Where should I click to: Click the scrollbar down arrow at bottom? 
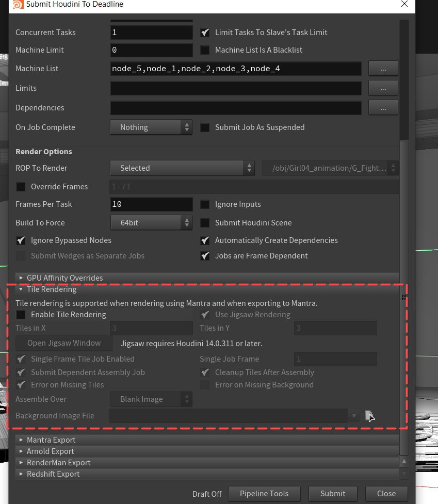[404, 473]
